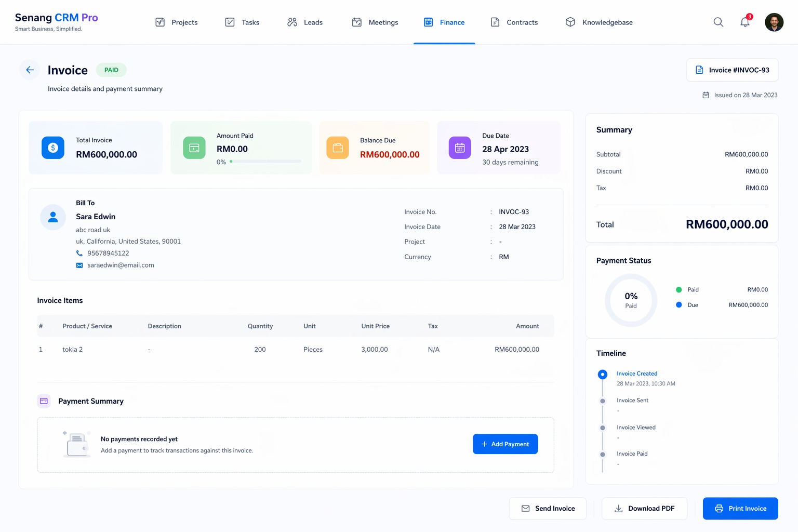Click the user profile avatar
Image resolution: width=798 pixels, height=532 pixels.
774,22
